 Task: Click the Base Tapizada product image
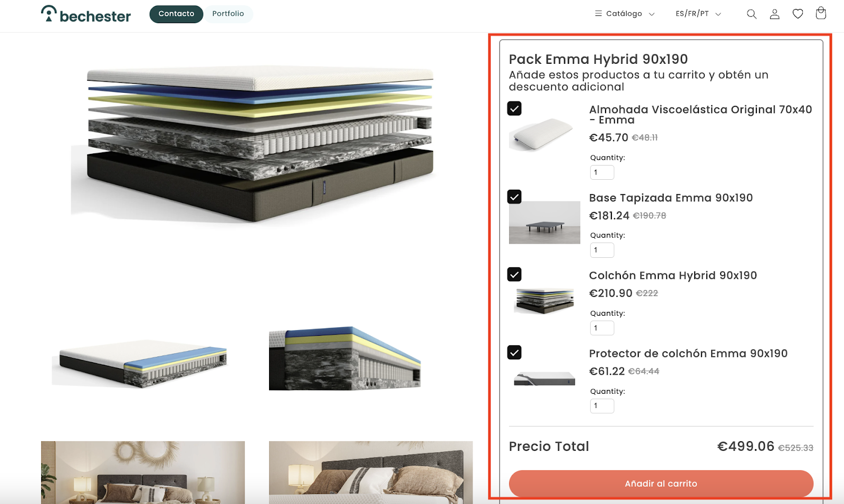point(544,222)
